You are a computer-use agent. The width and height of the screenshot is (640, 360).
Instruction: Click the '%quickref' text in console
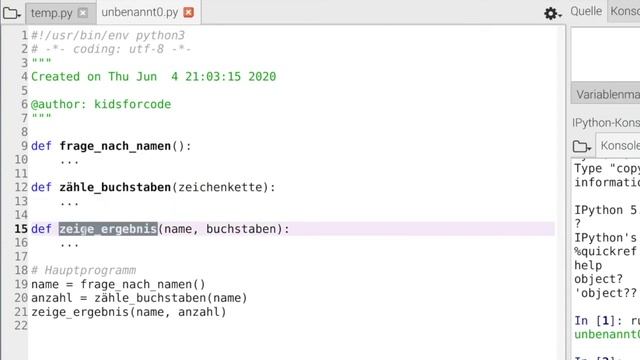coord(606,251)
